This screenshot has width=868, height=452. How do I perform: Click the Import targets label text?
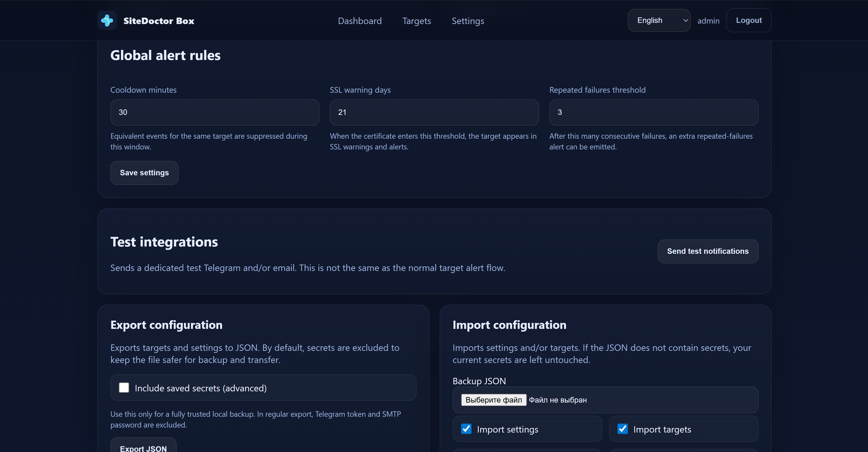pyautogui.click(x=662, y=429)
